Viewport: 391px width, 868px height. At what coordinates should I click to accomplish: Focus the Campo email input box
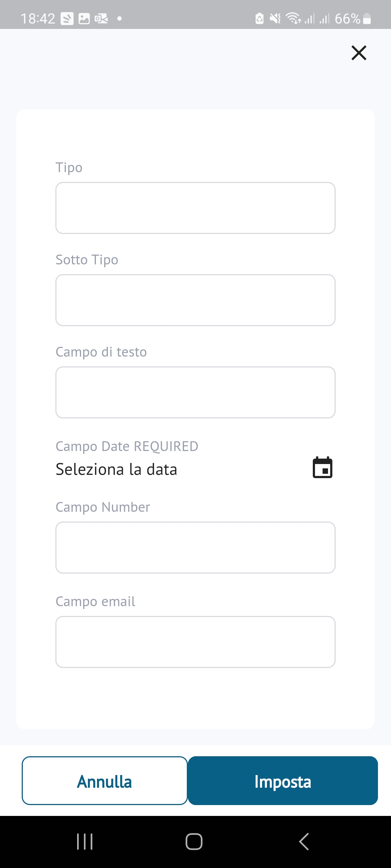[195, 642]
